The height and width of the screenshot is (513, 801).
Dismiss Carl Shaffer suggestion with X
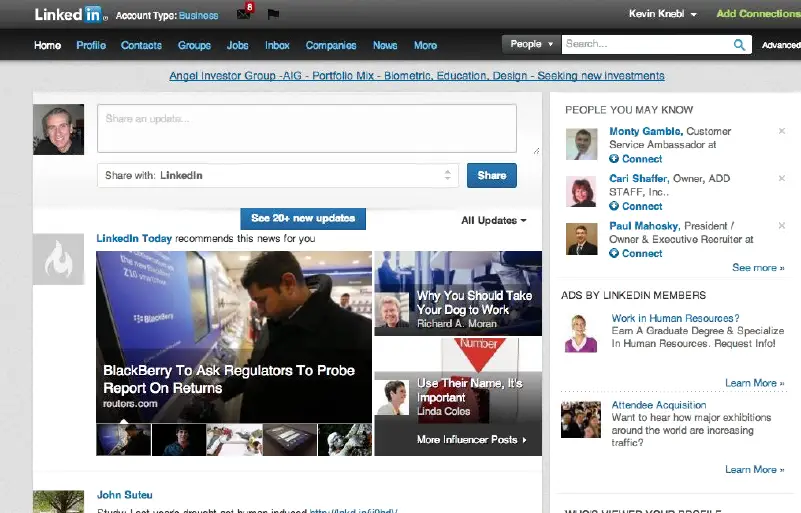click(782, 178)
